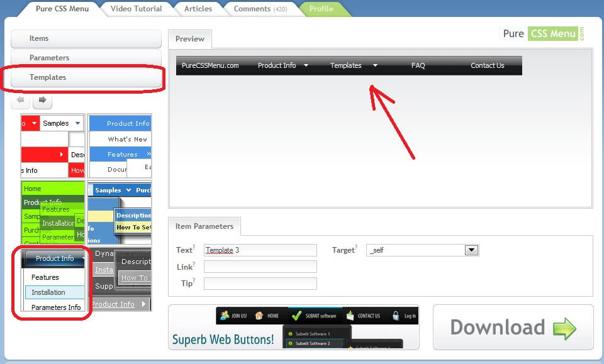This screenshot has width=604, height=364.
Task: Switch to the Preview tab
Action: (x=190, y=39)
